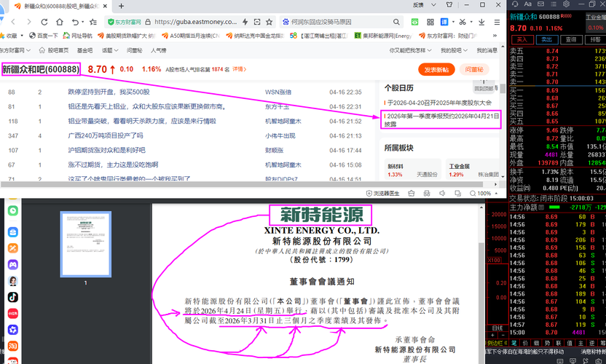Click the TikTok icon in sidebar

pos(13,297)
